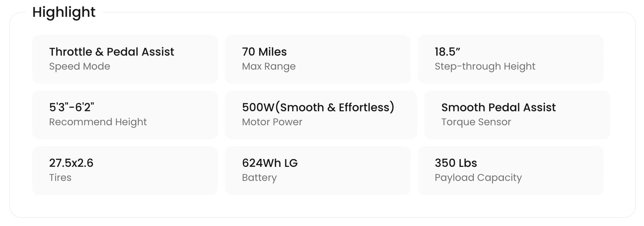Click the '350 Lbs' value text
Viewport: 644px width, 226px height.
click(x=456, y=163)
